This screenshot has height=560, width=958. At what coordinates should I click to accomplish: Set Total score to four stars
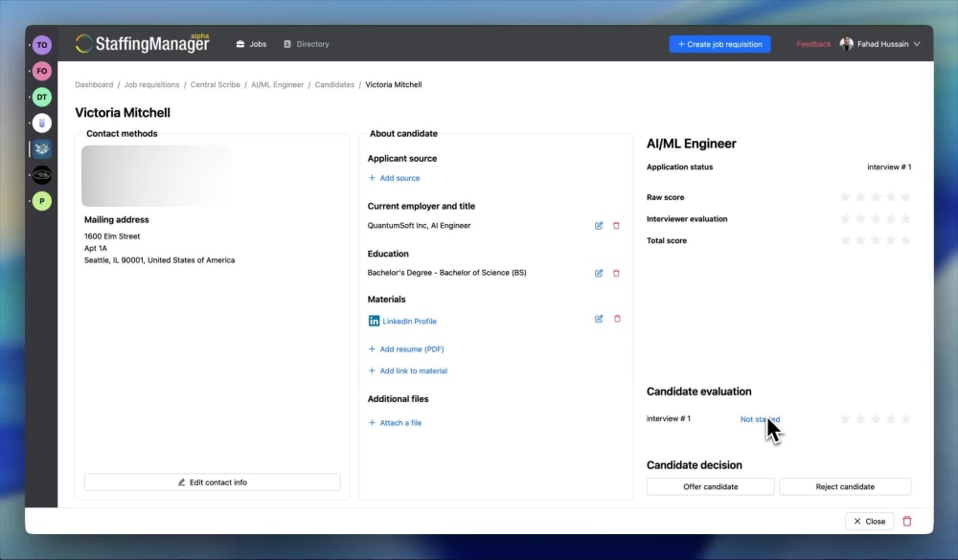[891, 240]
